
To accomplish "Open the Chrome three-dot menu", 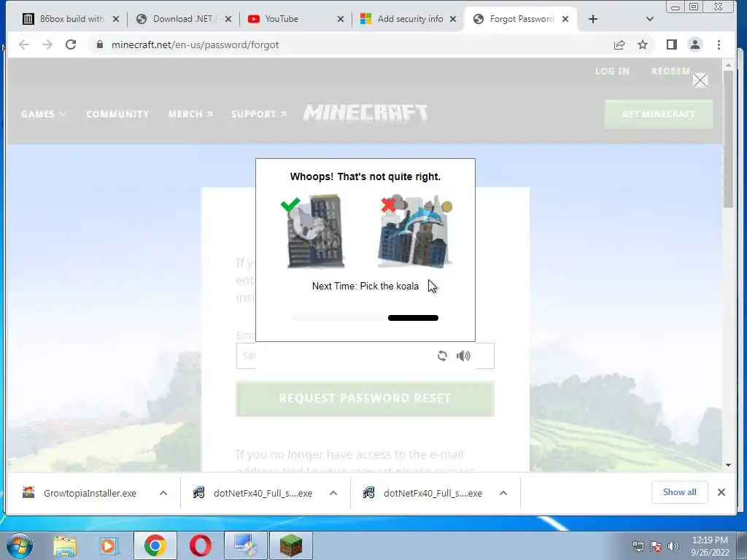I will [x=719, y=44].
